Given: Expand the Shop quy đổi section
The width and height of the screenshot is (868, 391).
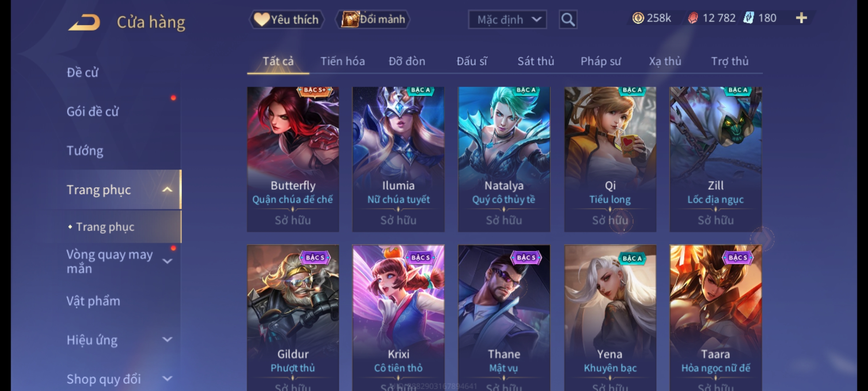Looking at the screenshot, I should click(167, 379).
